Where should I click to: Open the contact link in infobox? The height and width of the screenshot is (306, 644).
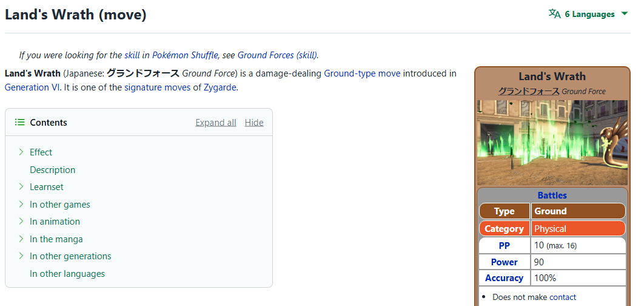[x=563, y=297]
